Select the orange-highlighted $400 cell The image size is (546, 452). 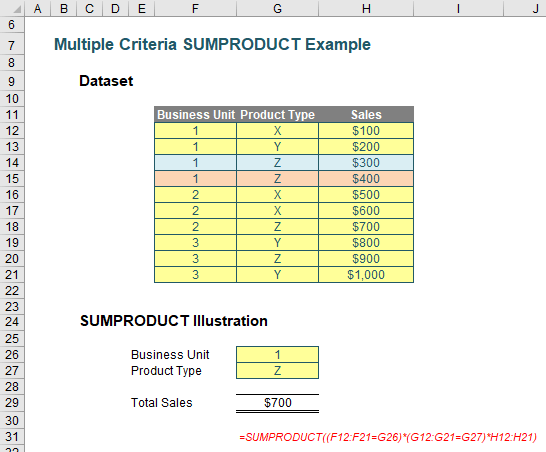(366, 179)
